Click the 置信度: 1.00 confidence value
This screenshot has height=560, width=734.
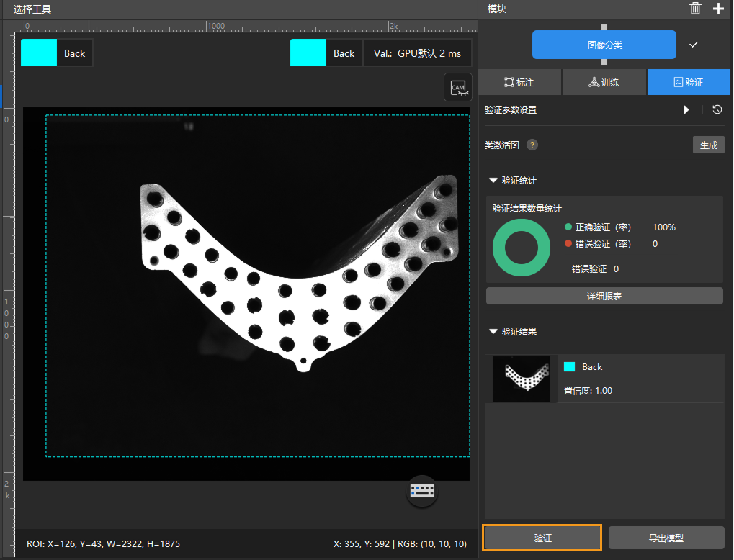588,391
